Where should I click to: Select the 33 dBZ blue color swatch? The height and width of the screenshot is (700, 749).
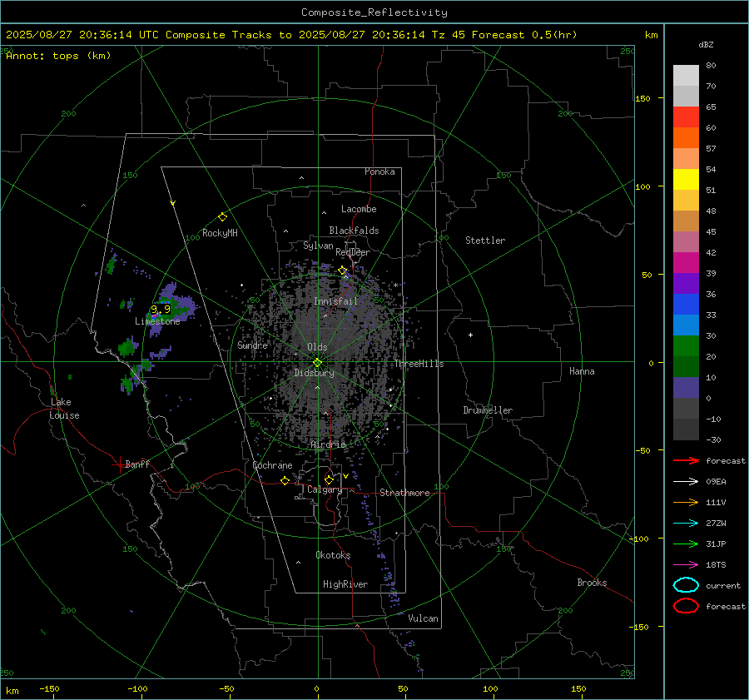point(686,305)
